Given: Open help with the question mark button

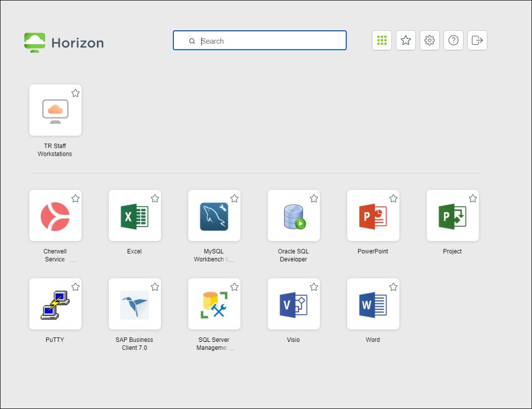Looking at the screenshot, I should 454,40.
